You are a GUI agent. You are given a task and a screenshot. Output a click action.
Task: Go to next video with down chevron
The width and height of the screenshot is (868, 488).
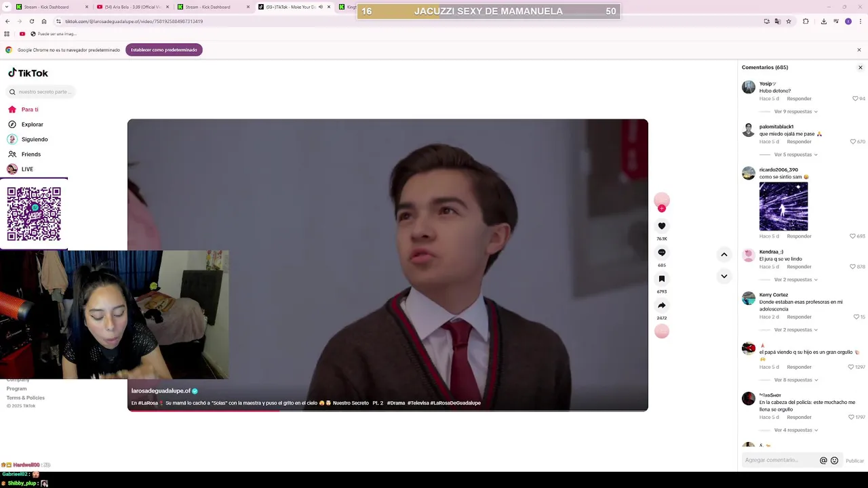pos(724,276)
